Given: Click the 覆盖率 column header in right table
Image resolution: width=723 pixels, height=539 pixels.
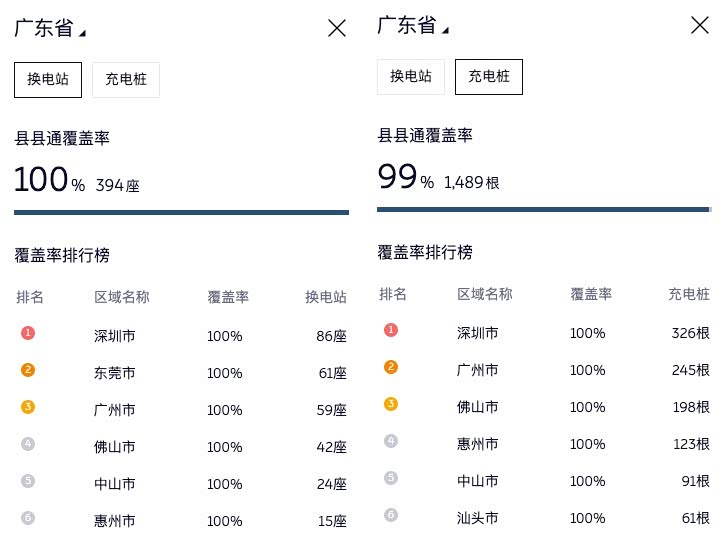Looking at the screenshot, I should pyautogui.click(x=591, y=294).
